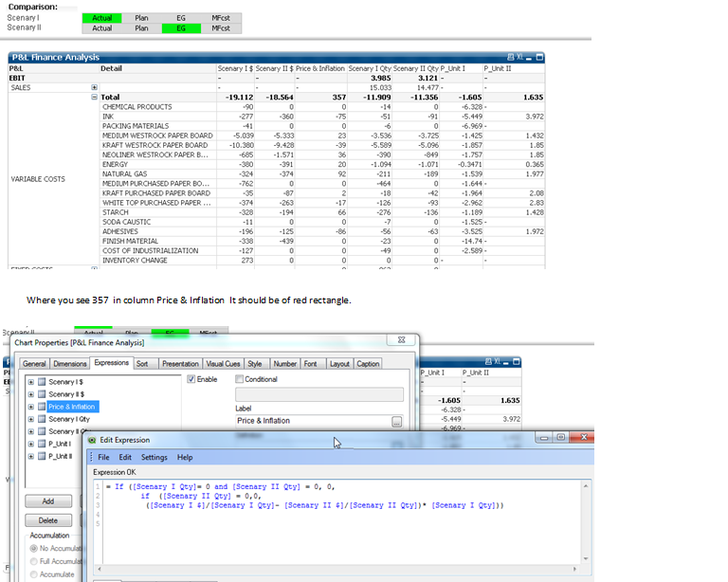Open the Settings menu in Edit Expression
The width and height of the screenshot is (728, 582).
click(155, 457)
